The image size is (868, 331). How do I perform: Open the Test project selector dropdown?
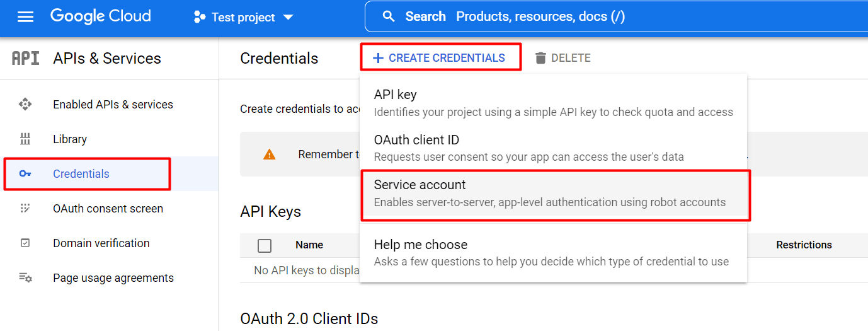(243, 17)
